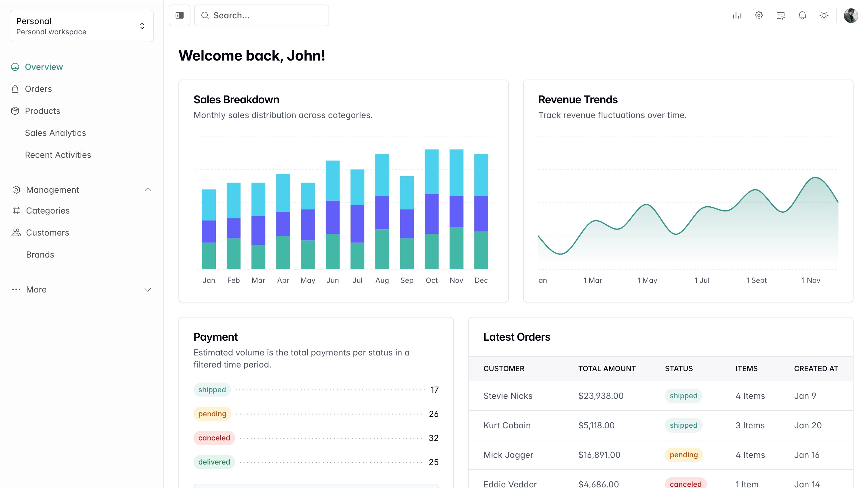Go to Orders in sidebar

(38, 89)
